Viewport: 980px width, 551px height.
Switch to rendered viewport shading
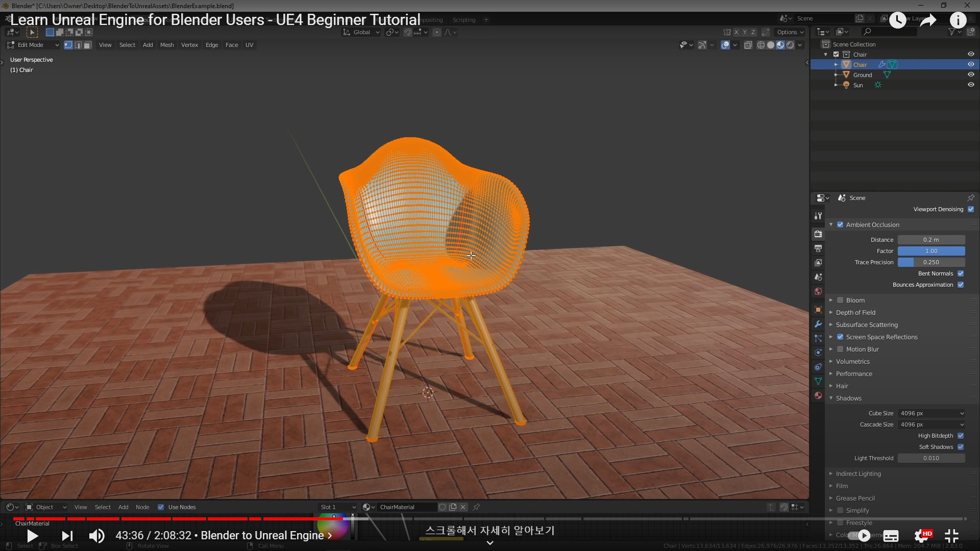[790, 45]
